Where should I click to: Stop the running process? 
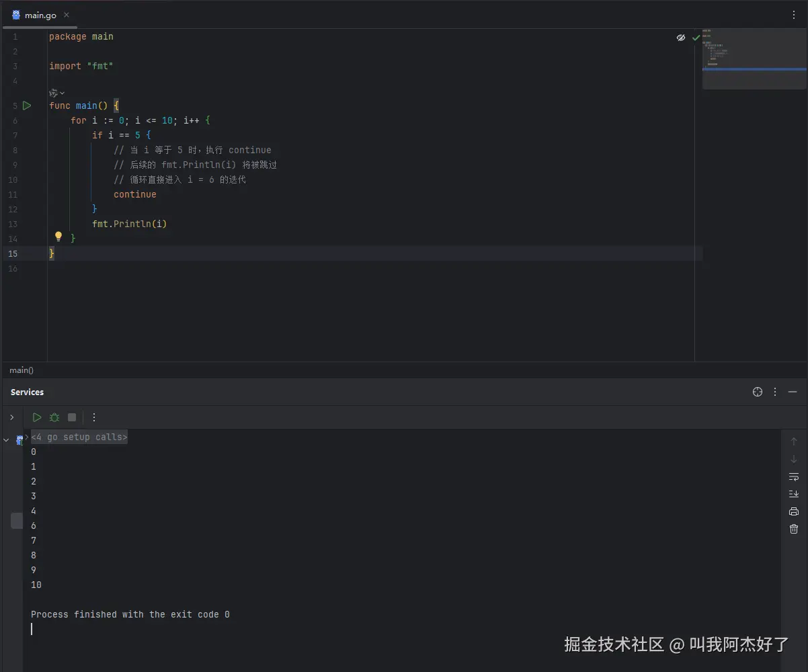click(72, 417)
